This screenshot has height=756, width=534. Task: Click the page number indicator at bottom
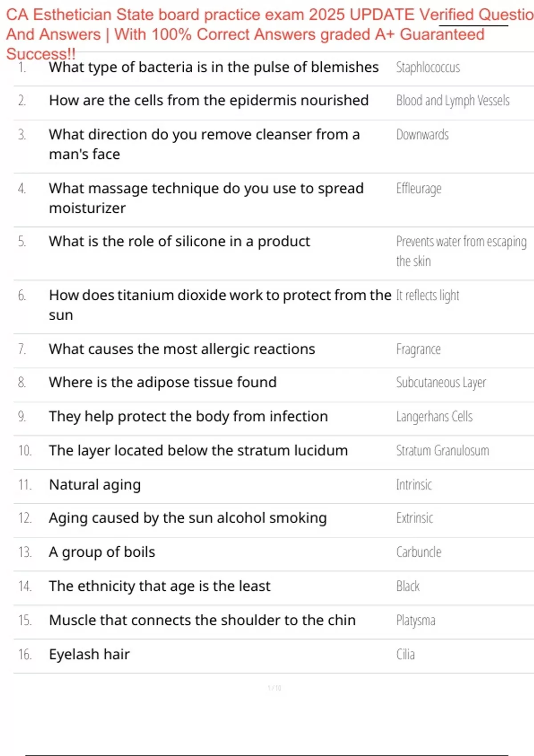point(275,688)
